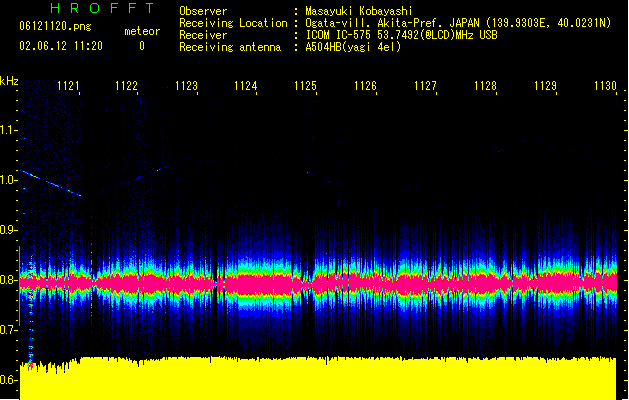Click the 0.7 kHz frequency tick label
This screenshot has width=629, height=400.
coord(8,330)
